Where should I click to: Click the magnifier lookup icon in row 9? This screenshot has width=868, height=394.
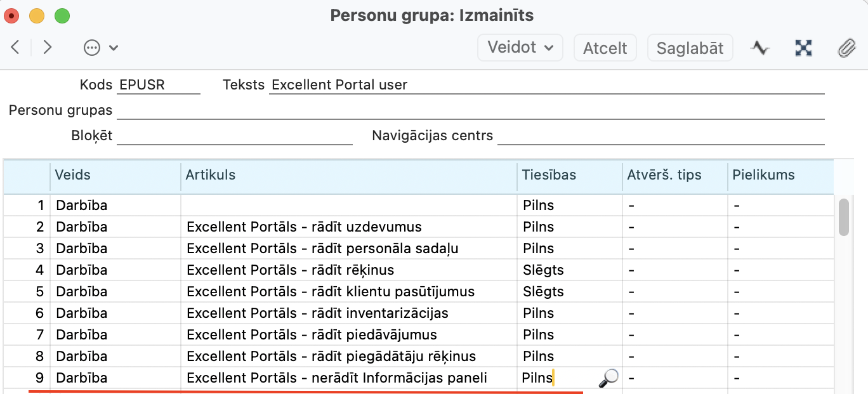click(608, 378)
